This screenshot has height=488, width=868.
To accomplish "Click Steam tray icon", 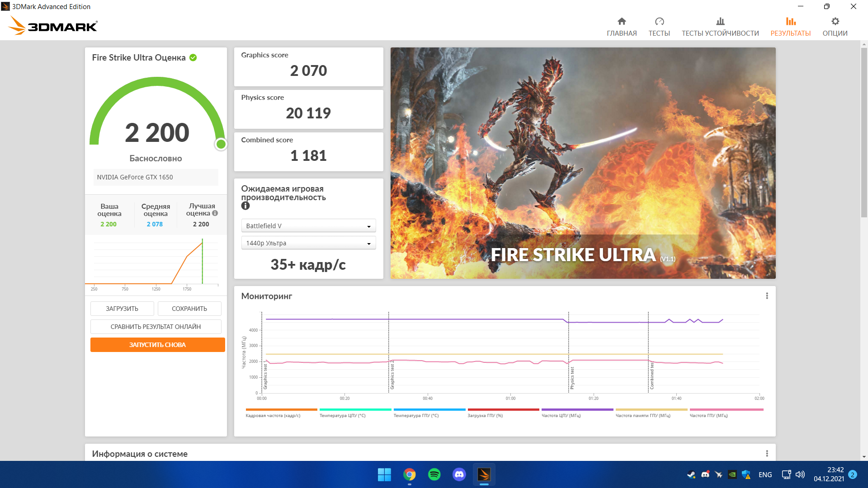I will click(x=691, y=474).
